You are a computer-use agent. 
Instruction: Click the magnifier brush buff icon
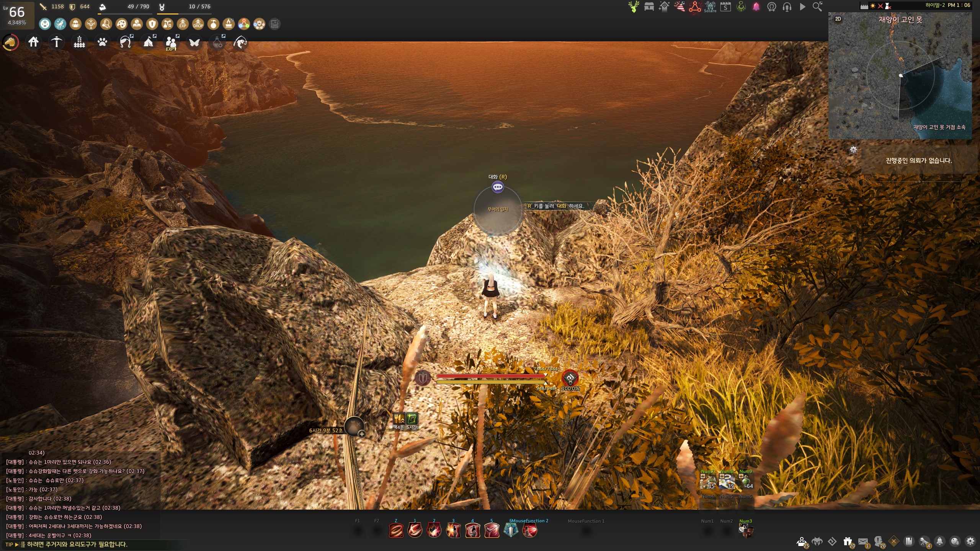(x=106, y=24)
